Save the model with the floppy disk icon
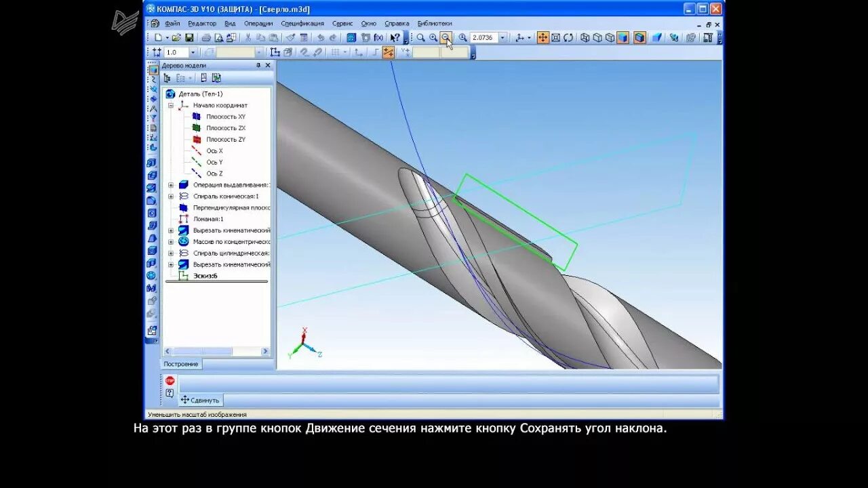868x488 pixels. (189, 38)
